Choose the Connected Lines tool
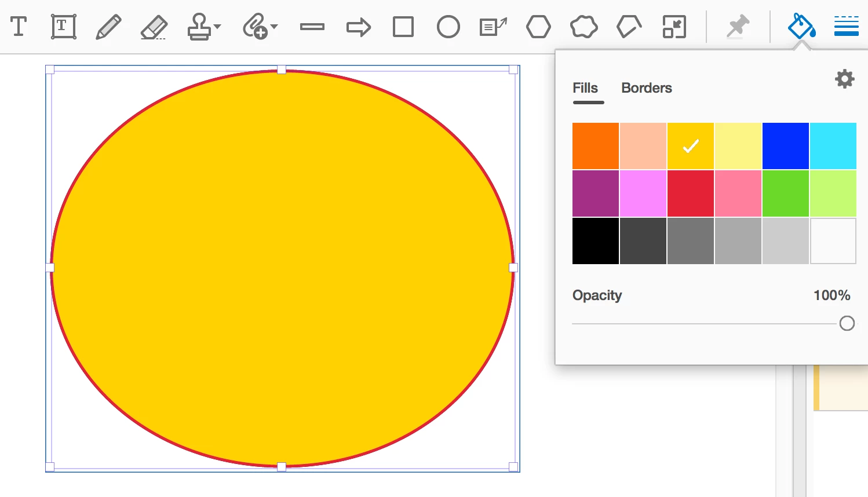Image resolution: width=868 pixels, height=497 pixels. pos(629,27)
